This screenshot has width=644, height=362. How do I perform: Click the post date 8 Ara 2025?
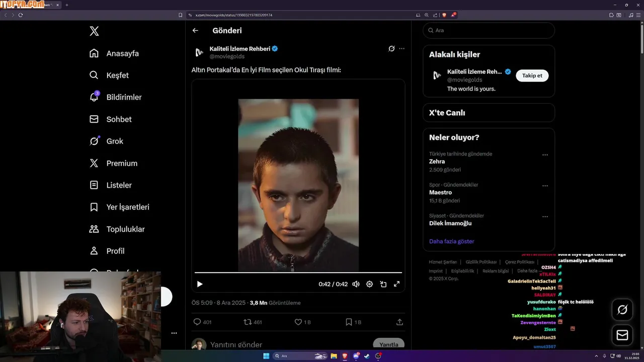230,303
